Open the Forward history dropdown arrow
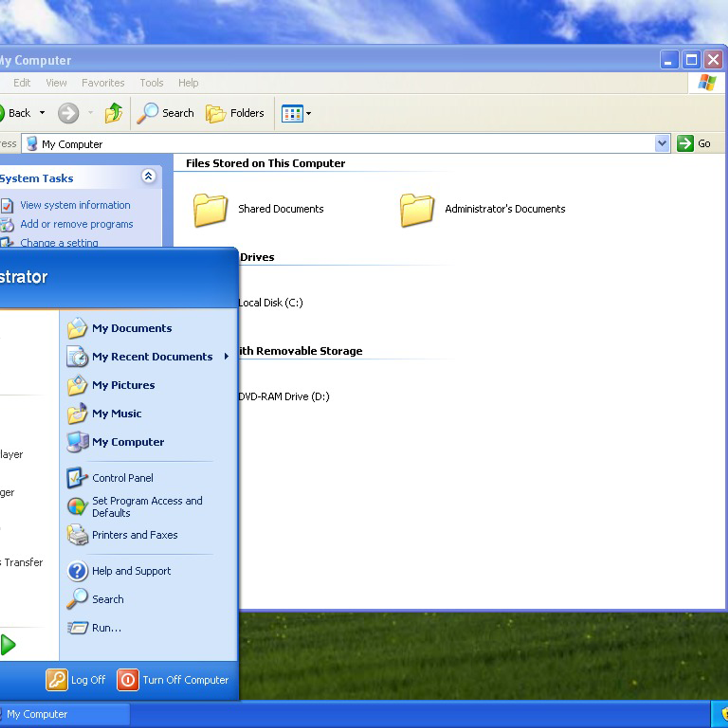Viewport: 728px width, 728px height. 91,112
